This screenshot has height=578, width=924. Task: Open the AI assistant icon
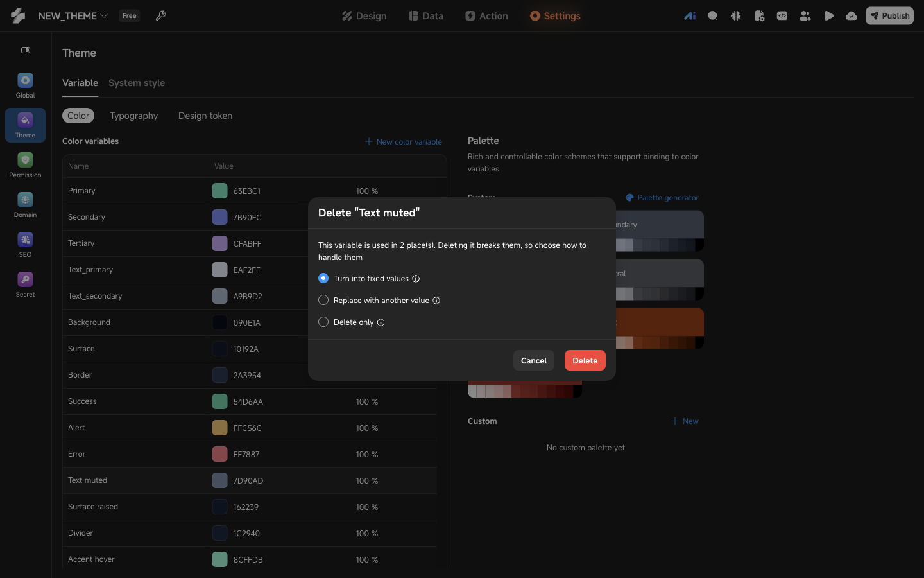click(690, 16)
